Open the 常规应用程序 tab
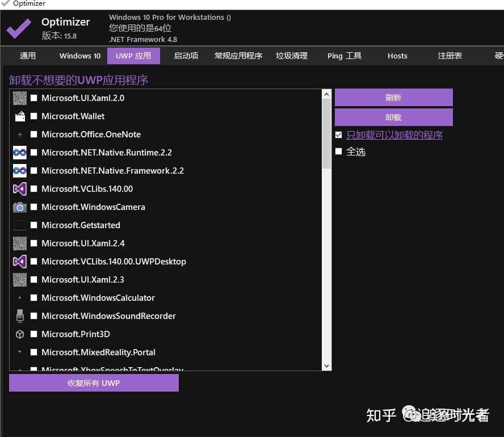504x437 pixels. 238,56
